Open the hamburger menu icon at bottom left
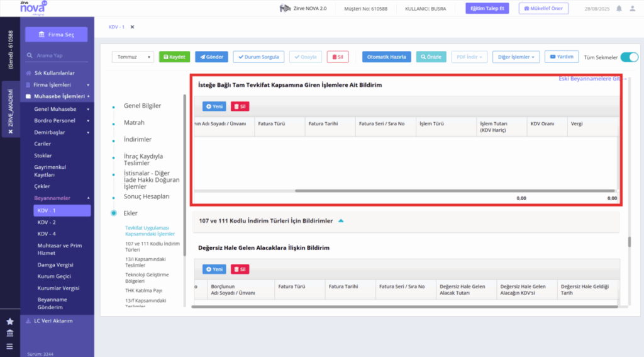The image size is (644, 357). [10, 346]
